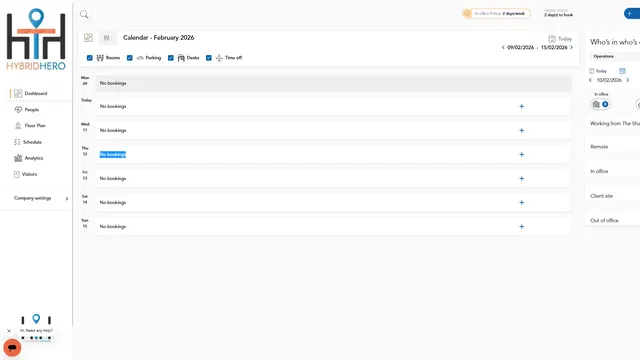
Task: Click the Desks icon
Action: (181, 58)
